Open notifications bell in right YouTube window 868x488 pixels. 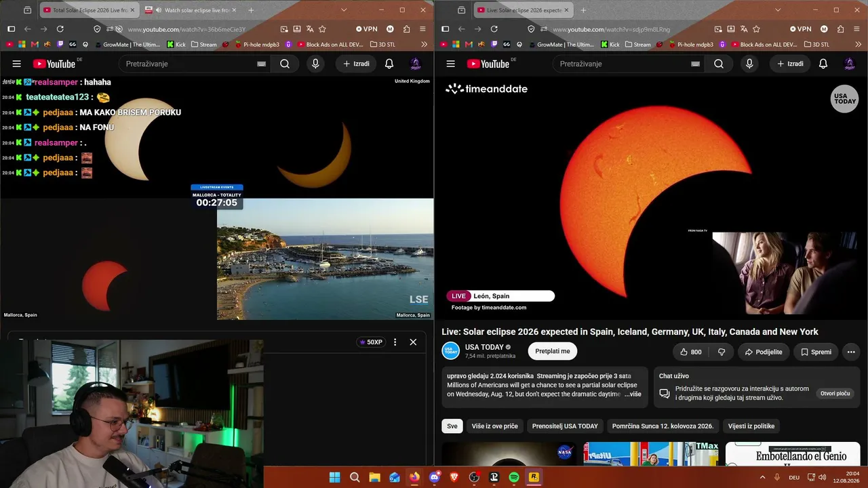[x=823, y=64]
